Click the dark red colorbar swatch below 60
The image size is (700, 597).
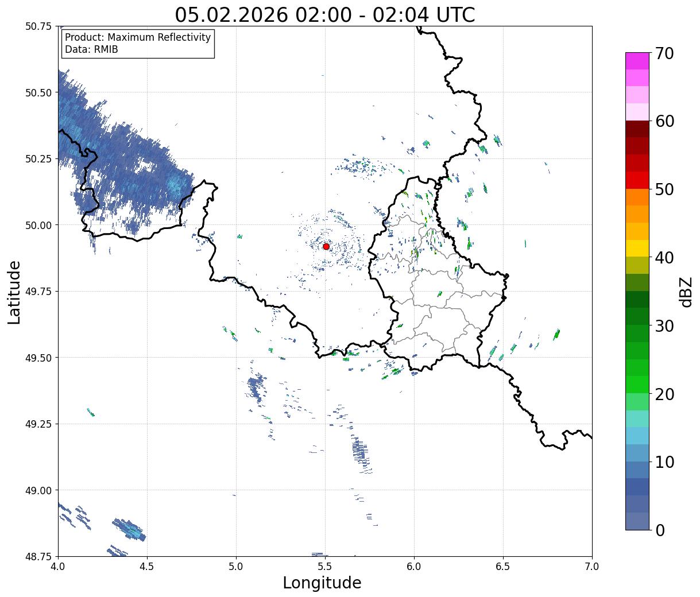[637, 129]
